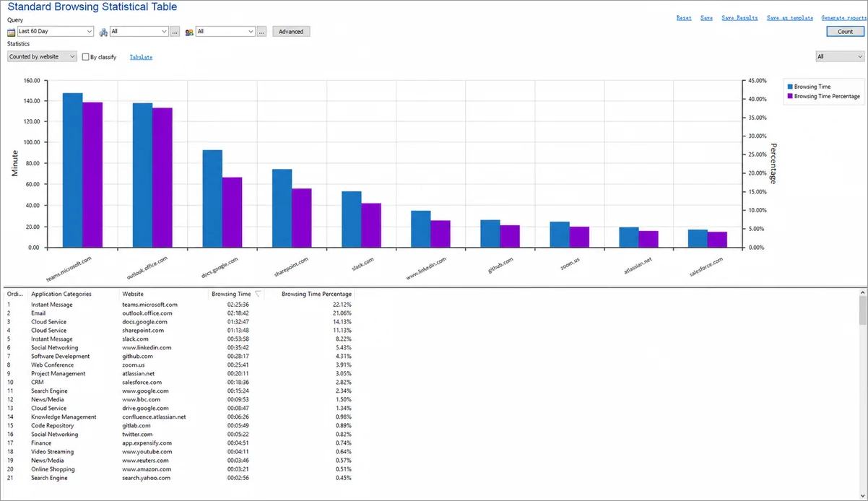
Task: Click the blue bar for teams.microsoft.com
Action: tap(72, 170)
